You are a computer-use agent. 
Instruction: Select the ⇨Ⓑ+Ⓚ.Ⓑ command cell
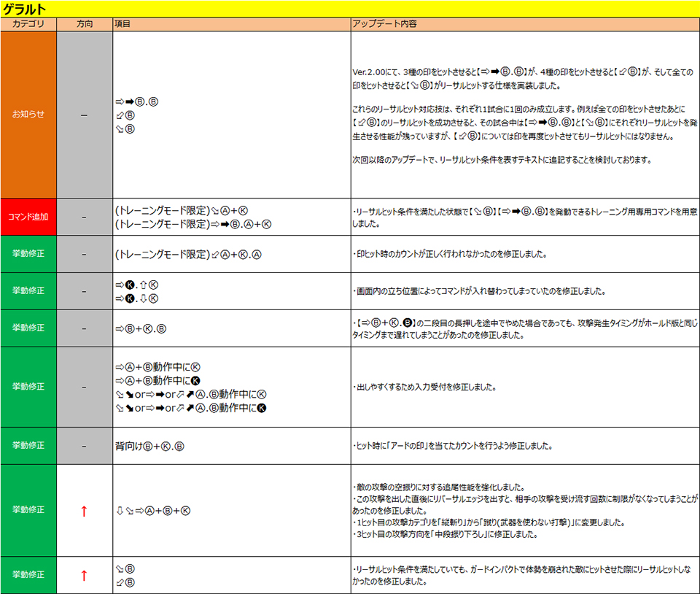coord(141,328)
